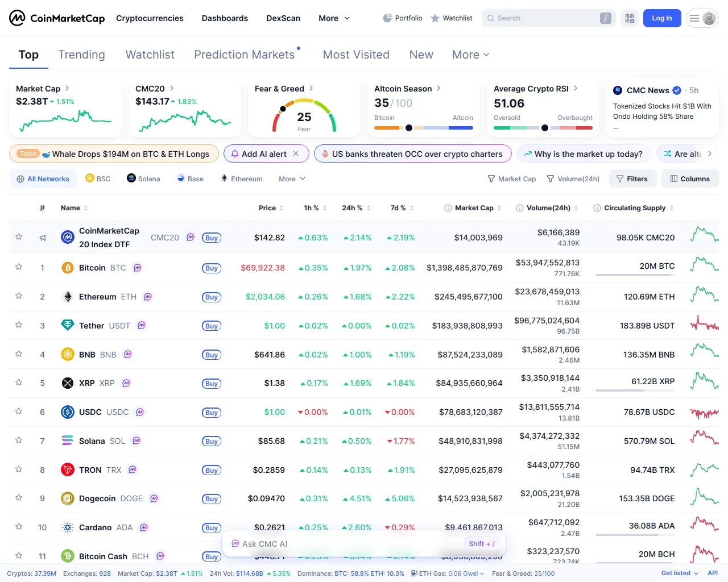728x582 pixels.
Task: Open the QR code scanner icon
Action: (630, 18)
